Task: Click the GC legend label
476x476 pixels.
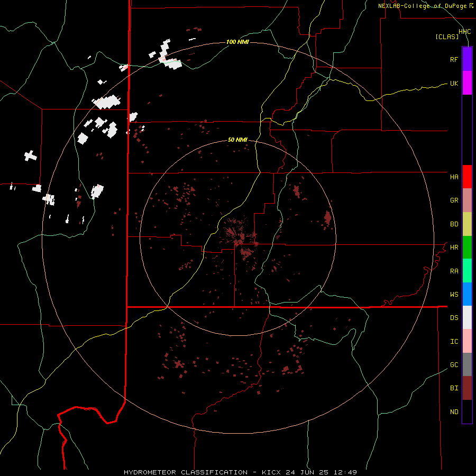Action: click(x=454, y=365)
